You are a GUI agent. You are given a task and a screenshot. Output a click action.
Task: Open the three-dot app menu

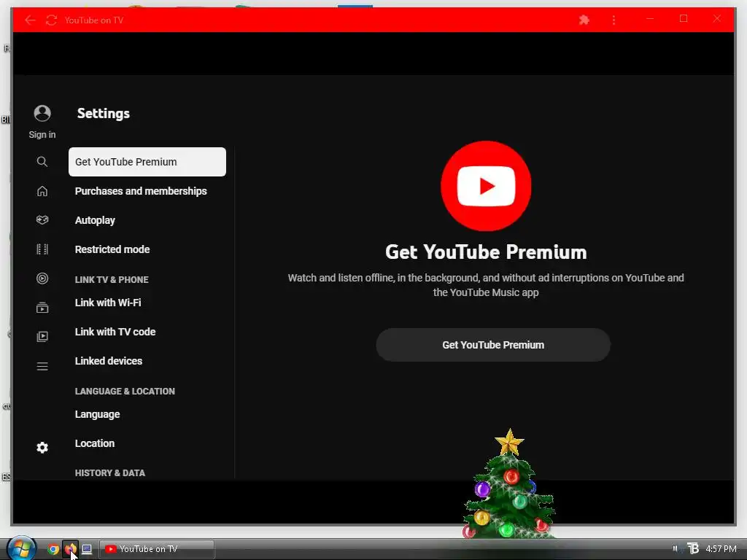(614, 20)
